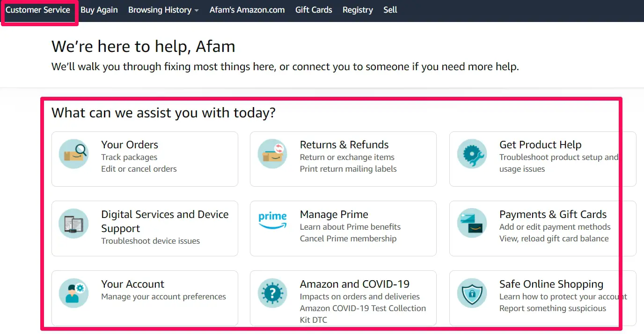Select the Returns & Refunds card title

point(344,145)
